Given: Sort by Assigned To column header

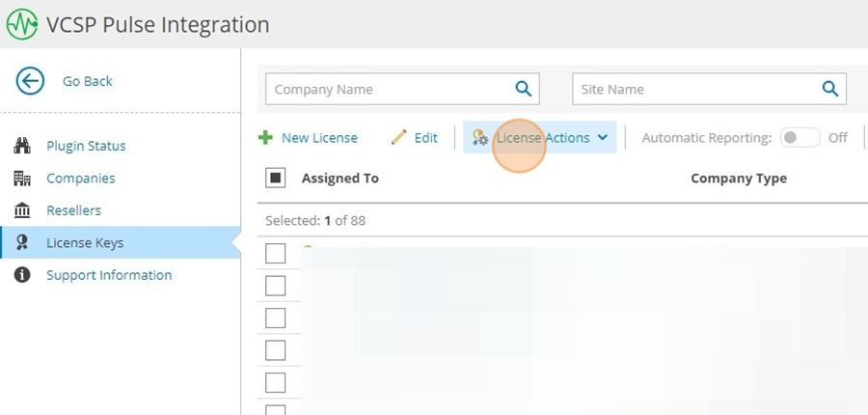Looking at the screenshot, I should [339, 178].
